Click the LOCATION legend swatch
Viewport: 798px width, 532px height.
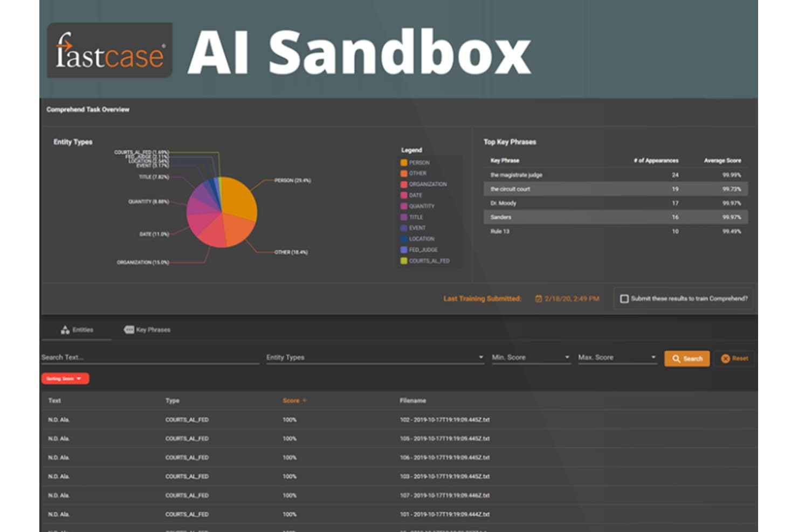(404, 239)
